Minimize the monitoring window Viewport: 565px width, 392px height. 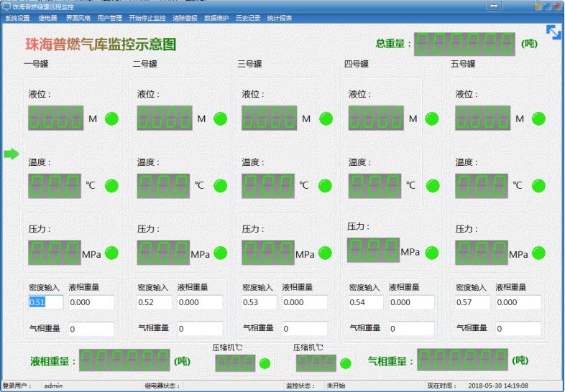coord(494,6)
